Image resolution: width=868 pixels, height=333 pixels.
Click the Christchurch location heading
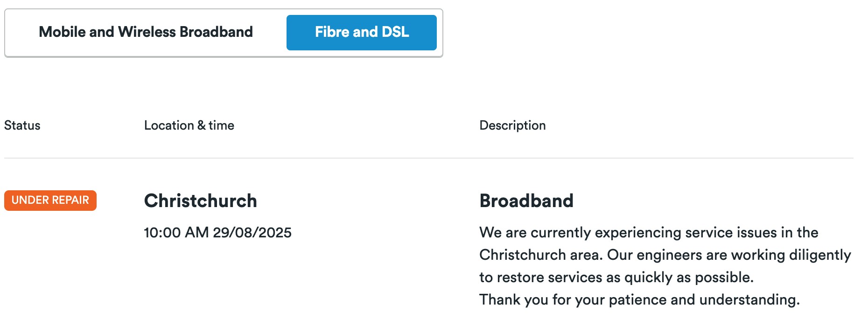[201, 201]
